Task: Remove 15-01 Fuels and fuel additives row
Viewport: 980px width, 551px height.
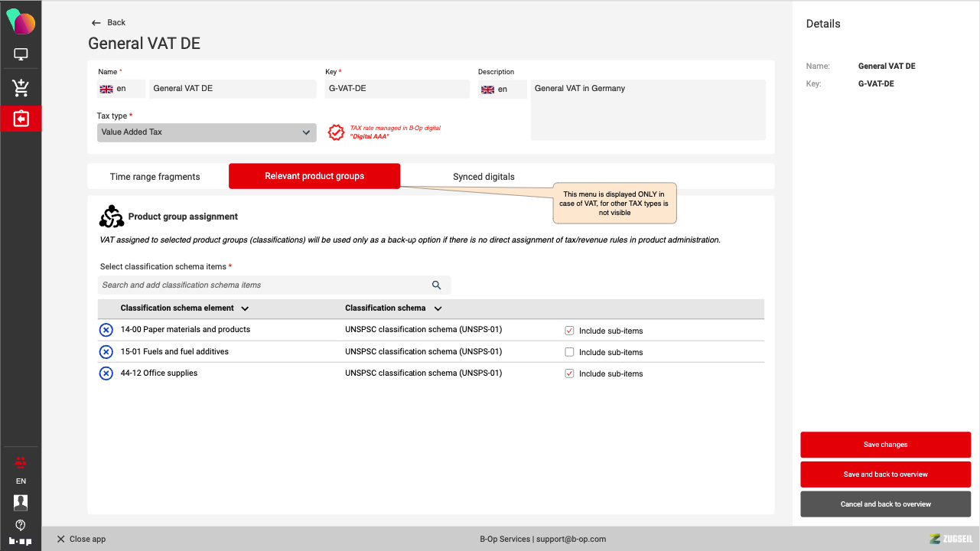Action: tap(106, 352)
